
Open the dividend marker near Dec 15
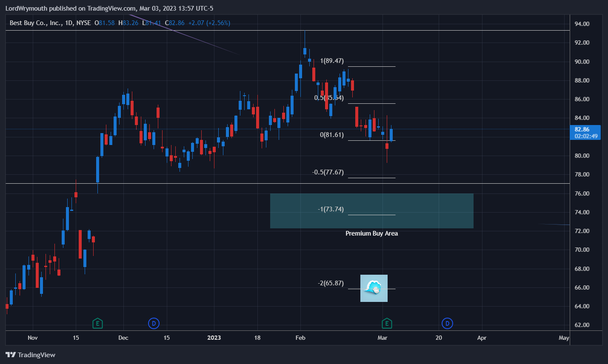(x=154, y=324)
